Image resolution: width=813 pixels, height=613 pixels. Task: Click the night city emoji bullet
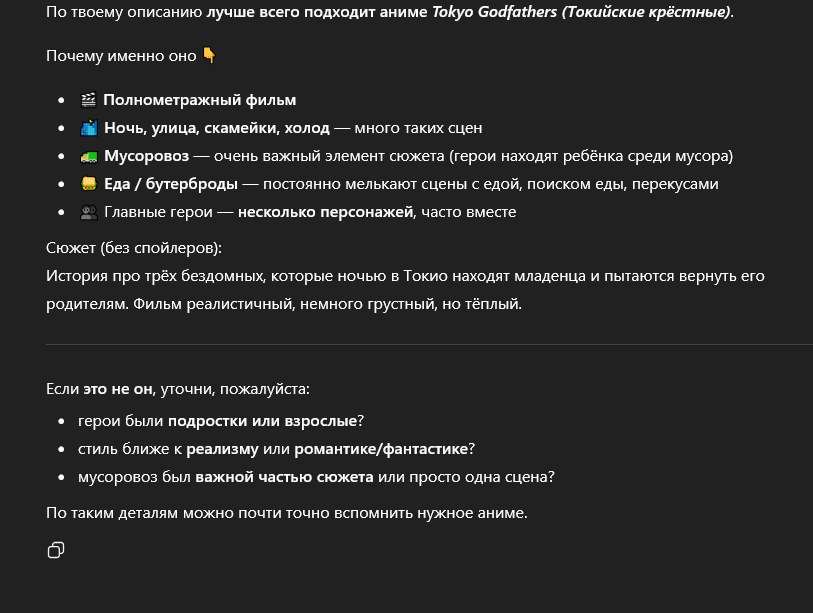pyautogui.click(x=88, y=128)
